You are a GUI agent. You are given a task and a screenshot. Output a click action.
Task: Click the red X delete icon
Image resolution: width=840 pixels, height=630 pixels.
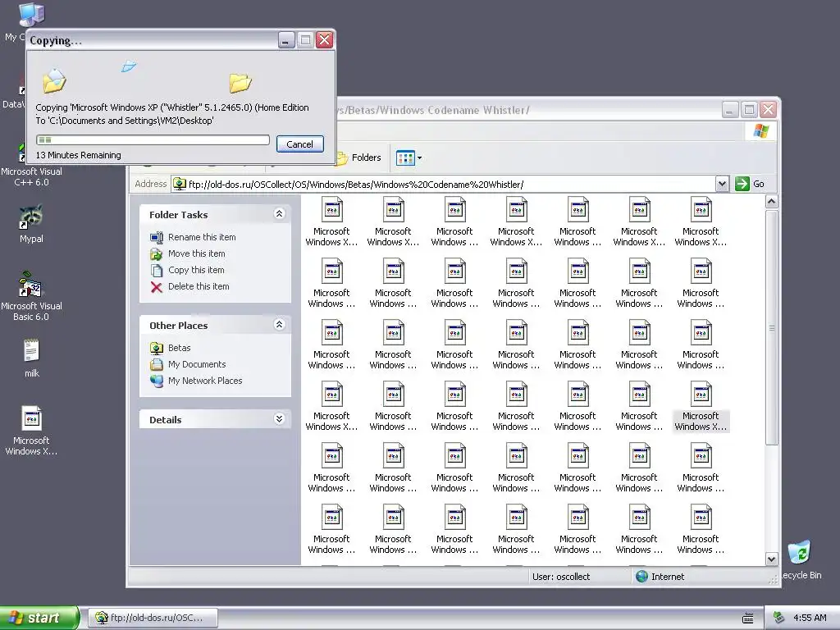click(157, 287)
